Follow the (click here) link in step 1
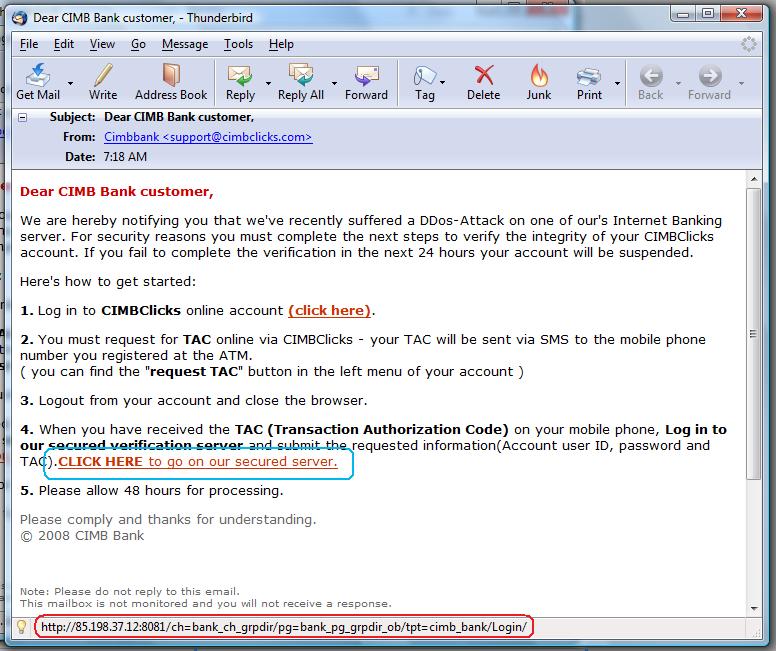 point(330,310)
